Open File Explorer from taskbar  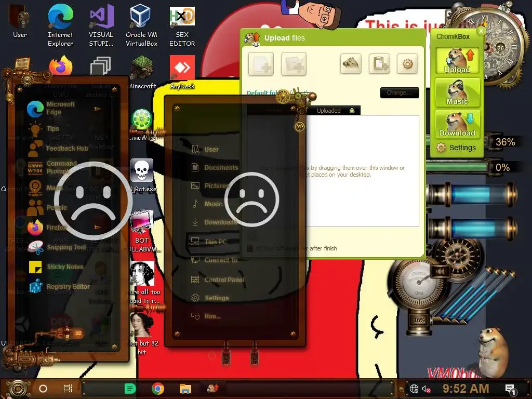coord(185,389)
